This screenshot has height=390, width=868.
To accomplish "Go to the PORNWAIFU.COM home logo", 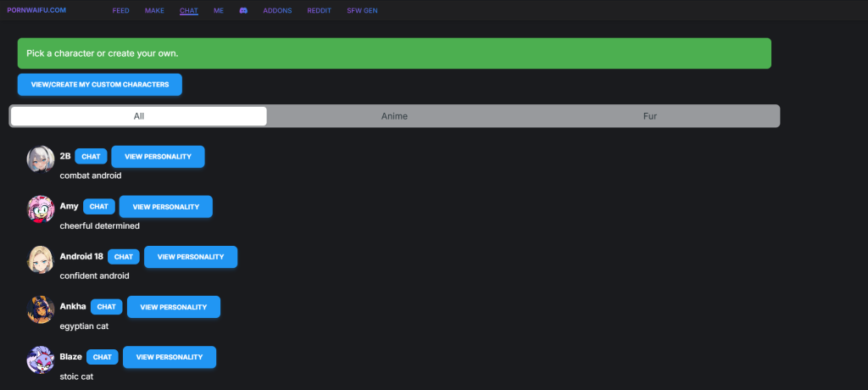I will coord(36,10).
